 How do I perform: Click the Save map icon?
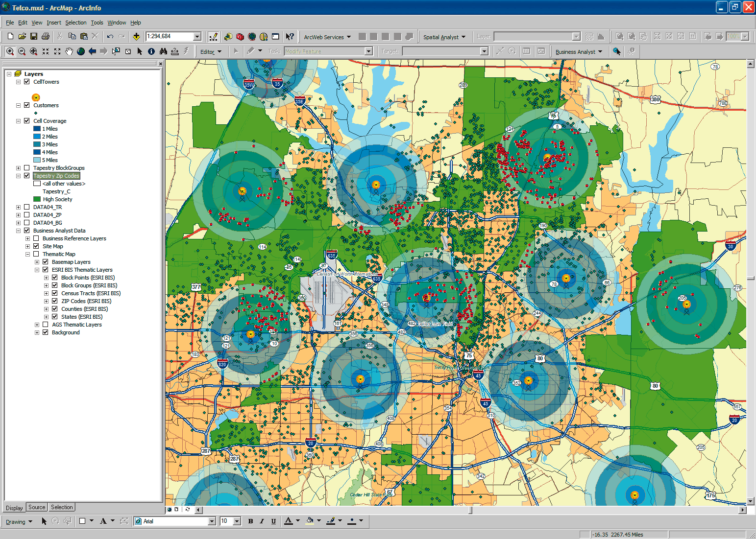coord(34,37)
